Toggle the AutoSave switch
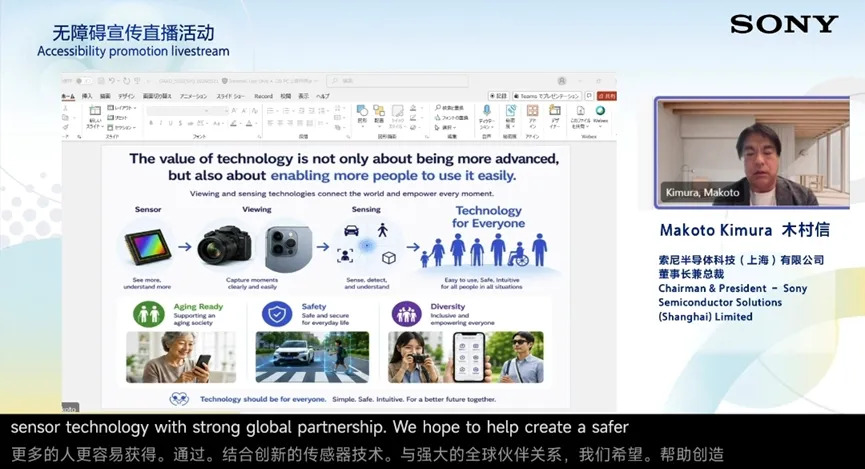This screenshot has width=865, height=469. pyautogui.click(x=84, y=81)
